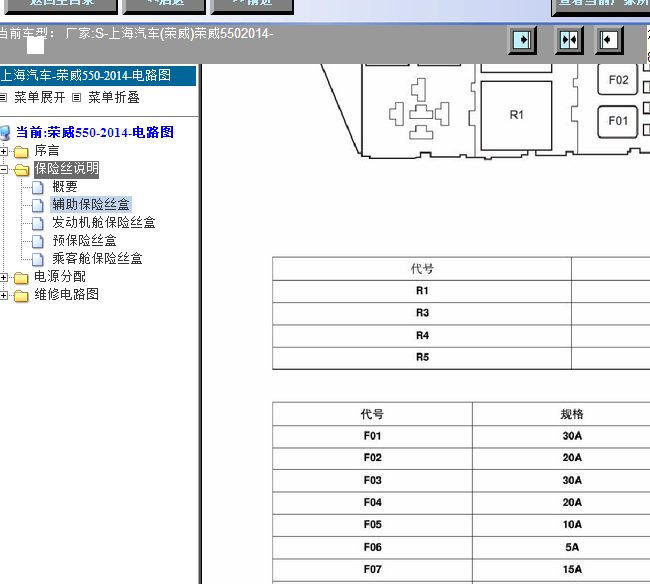
Task: Expand the 电源分配 tree node
Action: [3, 277]
